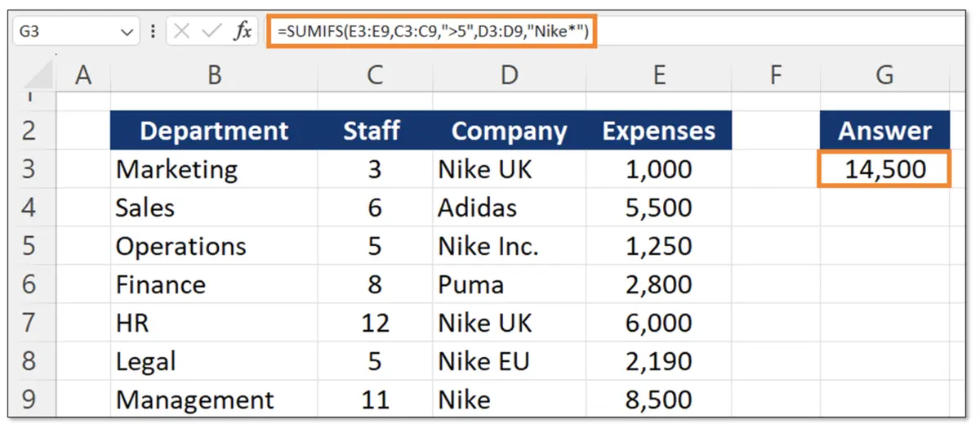Viewport: 980px width, 429px height.
Task: Select column C header
Action: (x=375, y=75)
